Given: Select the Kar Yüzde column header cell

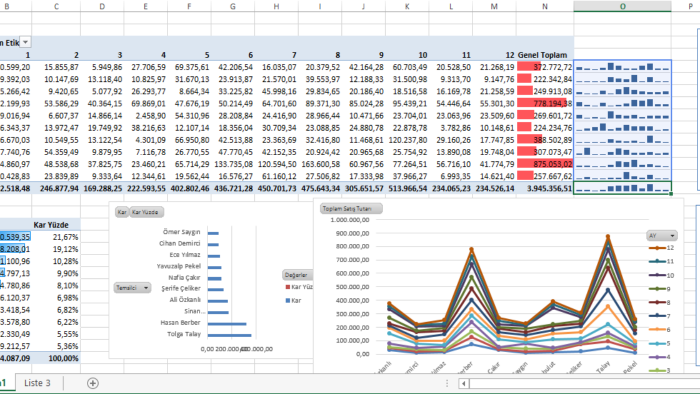Looking at the screenshot, I should click(x=56, y=225).
